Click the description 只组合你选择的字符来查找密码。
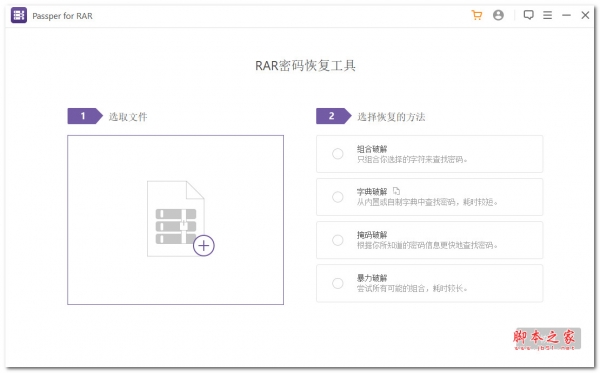 click(x=412, y=159)
